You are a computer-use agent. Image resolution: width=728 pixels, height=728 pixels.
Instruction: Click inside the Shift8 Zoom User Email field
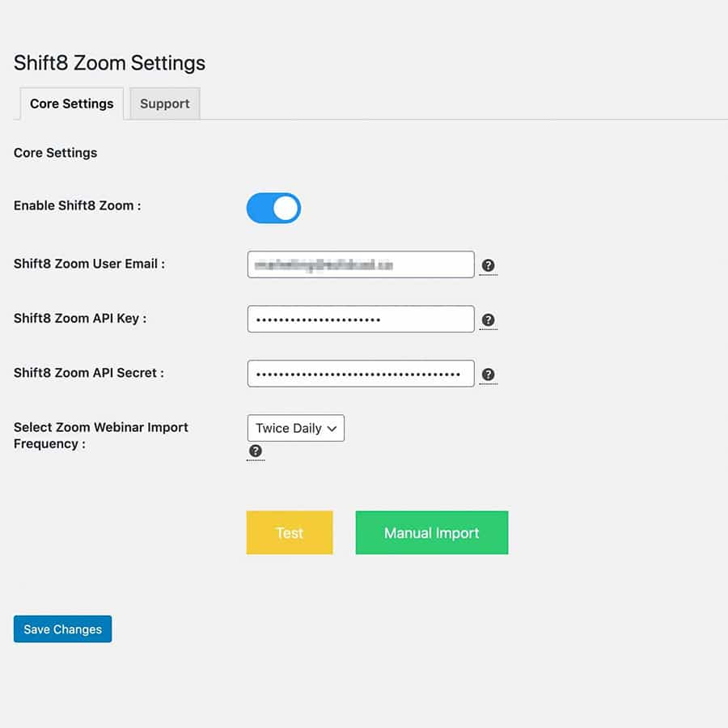(361, 265)
